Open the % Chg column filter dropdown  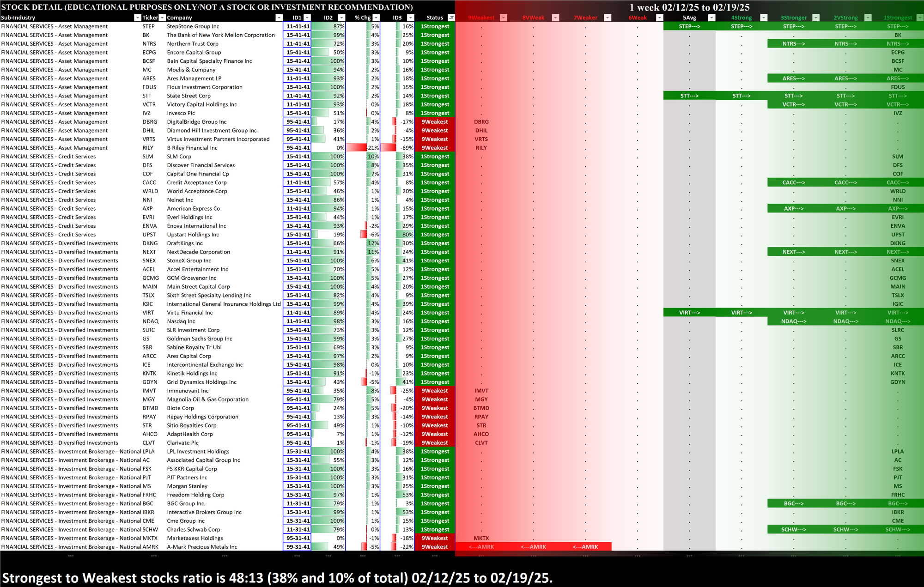tap(376, 18)
